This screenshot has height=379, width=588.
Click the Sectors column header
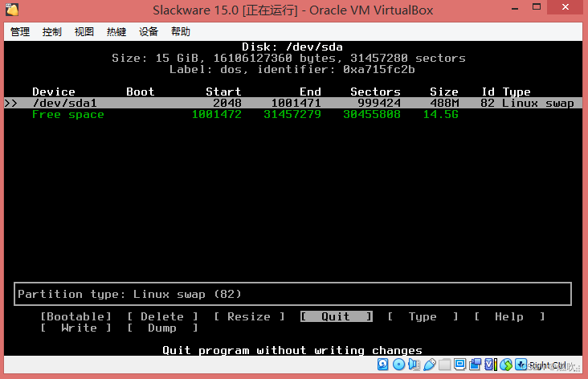tap(375, 92)
